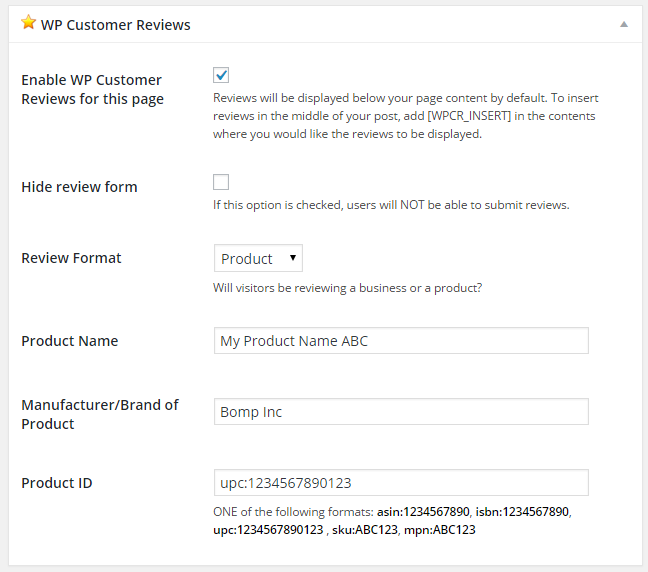Viewport: 648px width, 572px height.
Task: Click the 'ONE of the following formats' help text
Action: (392, 521)
